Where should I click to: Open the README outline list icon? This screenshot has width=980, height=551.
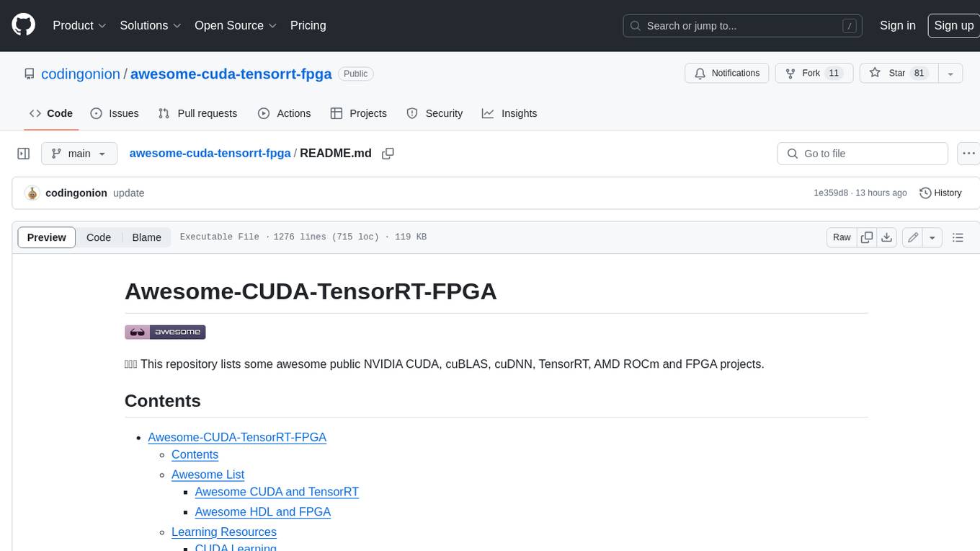pos(958,237)
